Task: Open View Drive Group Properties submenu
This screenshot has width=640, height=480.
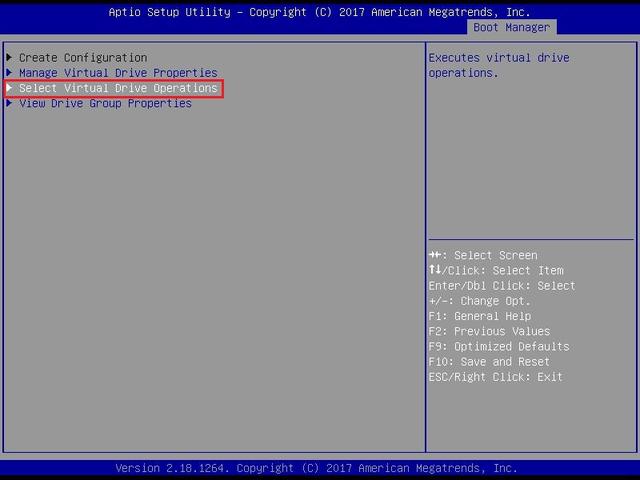Action: click(105, 103)
